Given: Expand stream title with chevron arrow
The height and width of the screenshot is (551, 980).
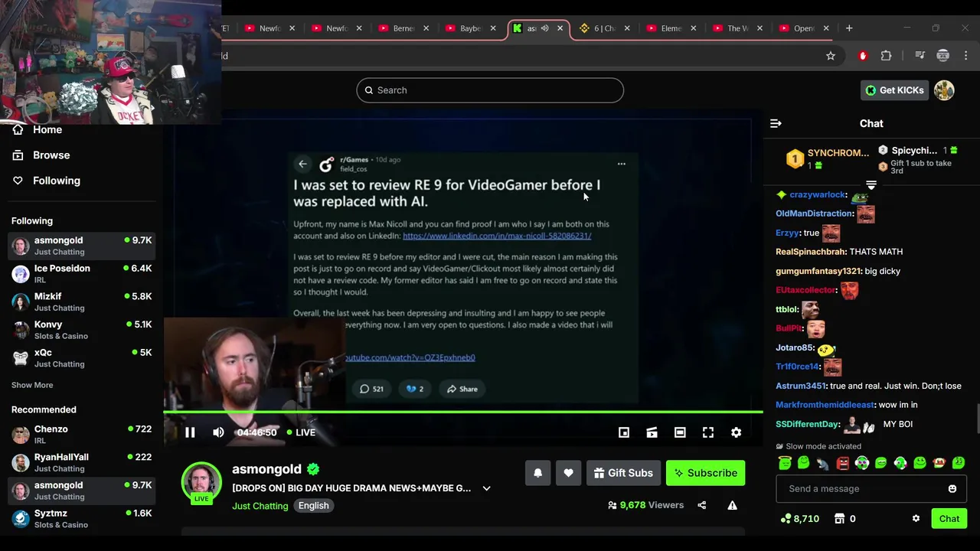Looking at the screenshot, I should tap(486, 488).
